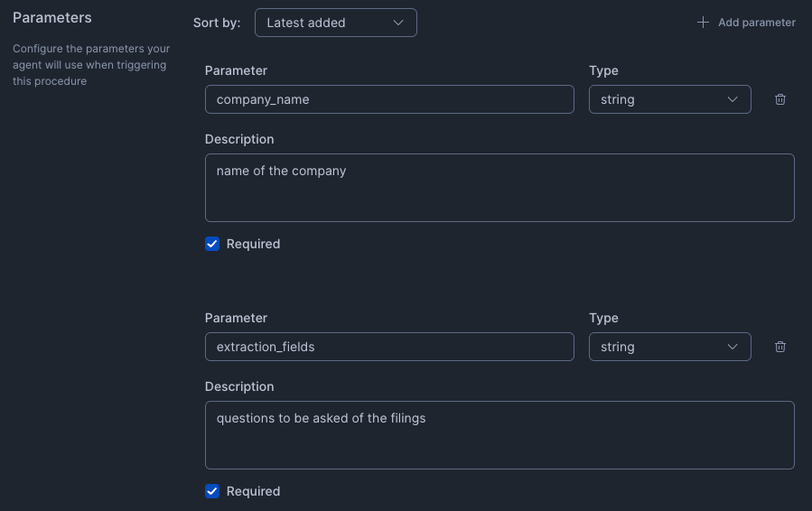Click the Required label below company_name description
This screenshot has width=812, height=511.
[x=253, y=244]
